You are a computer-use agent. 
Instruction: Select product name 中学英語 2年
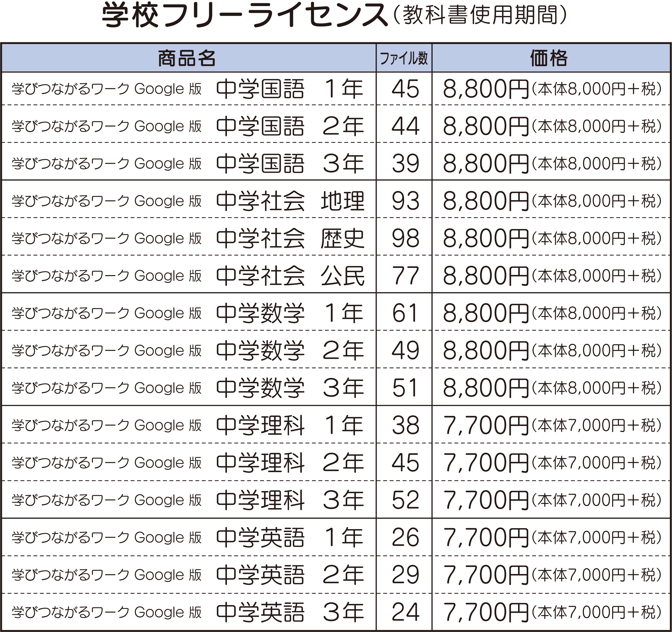tap(290, 575)
